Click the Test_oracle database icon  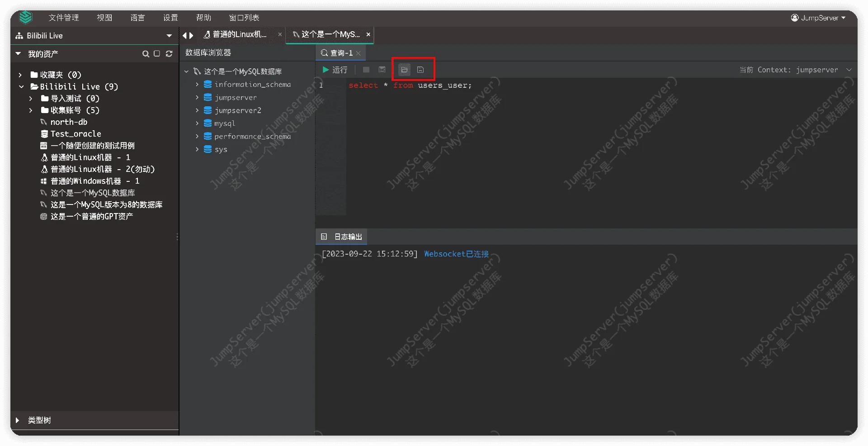pos(44,134)
